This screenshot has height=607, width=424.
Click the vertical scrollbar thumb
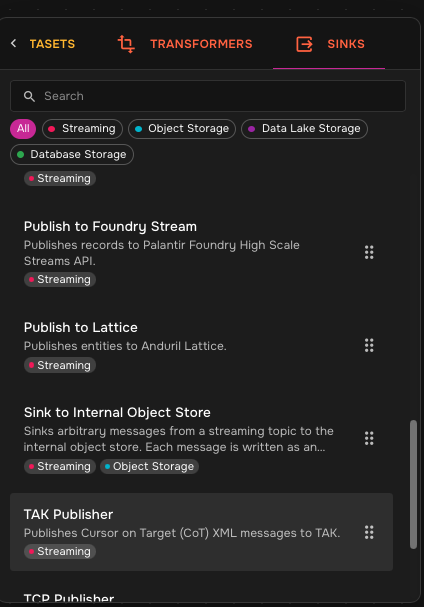[414, 484]
